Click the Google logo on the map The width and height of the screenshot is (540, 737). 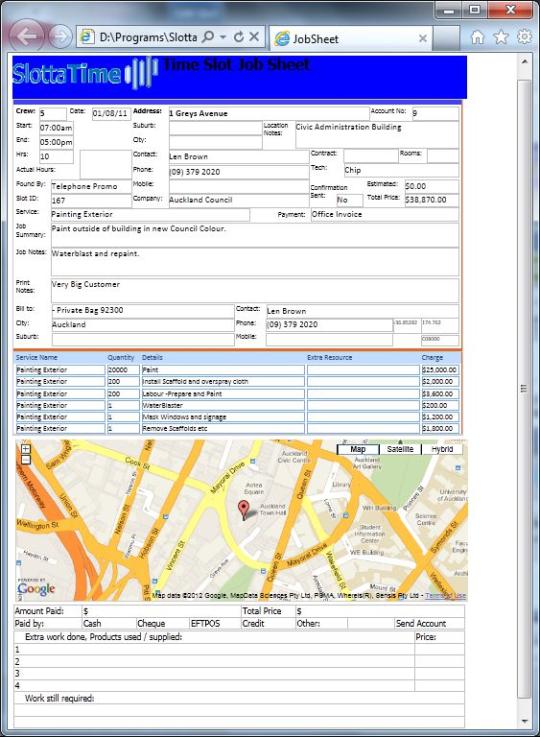click(36, 589)
